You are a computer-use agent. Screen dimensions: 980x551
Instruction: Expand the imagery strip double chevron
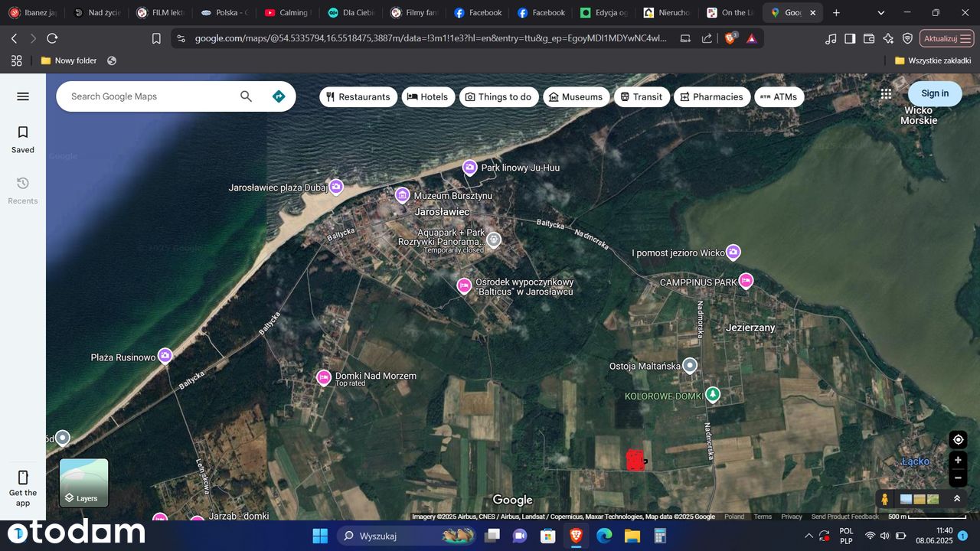tap(957, 499)
